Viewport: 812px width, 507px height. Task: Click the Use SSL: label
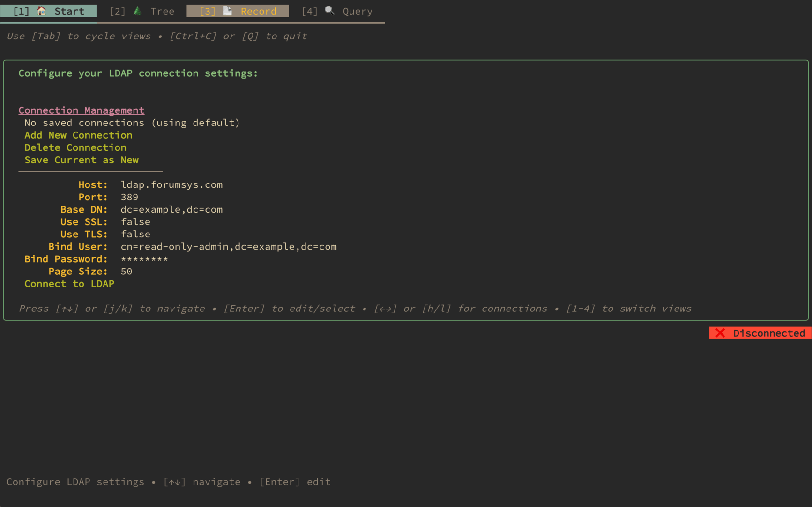click(84, 222)
